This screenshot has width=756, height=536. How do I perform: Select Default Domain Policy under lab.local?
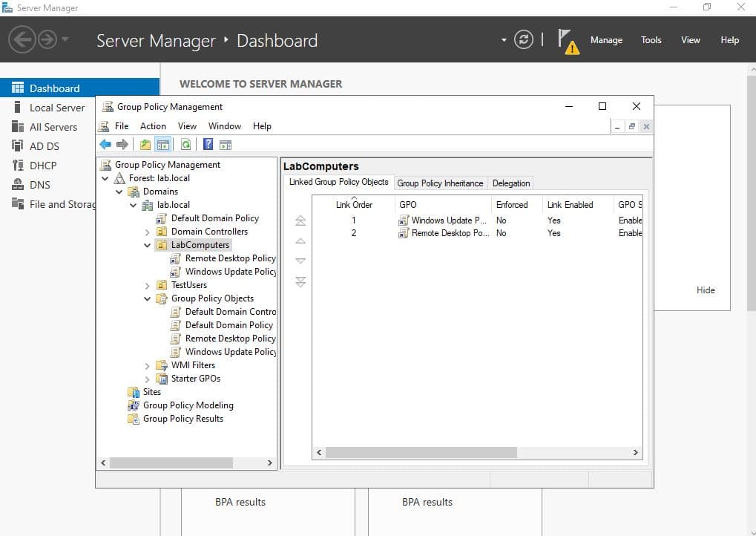pos(214,218)
